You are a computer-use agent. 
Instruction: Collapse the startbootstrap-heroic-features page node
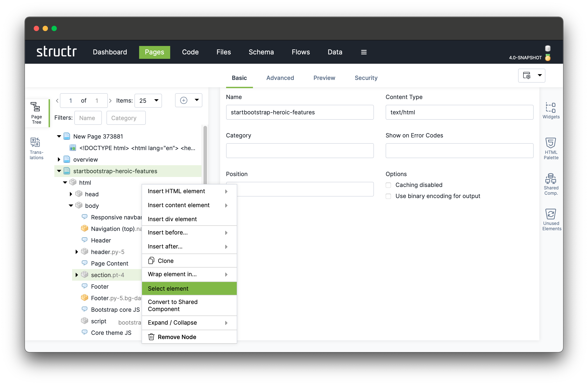pyautogui.click(x=59, y=171)
